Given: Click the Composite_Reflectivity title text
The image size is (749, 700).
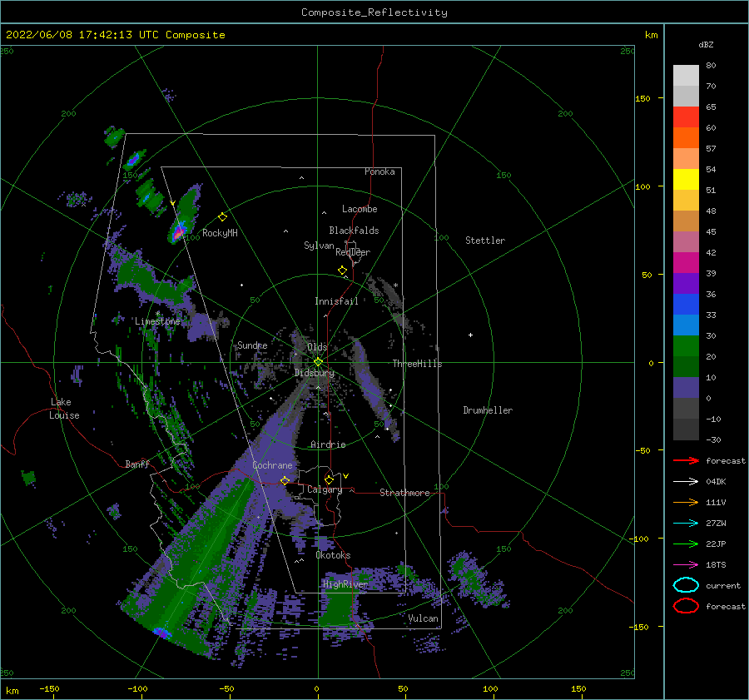Looking at the screenshot, I should (x=374, y=12).
